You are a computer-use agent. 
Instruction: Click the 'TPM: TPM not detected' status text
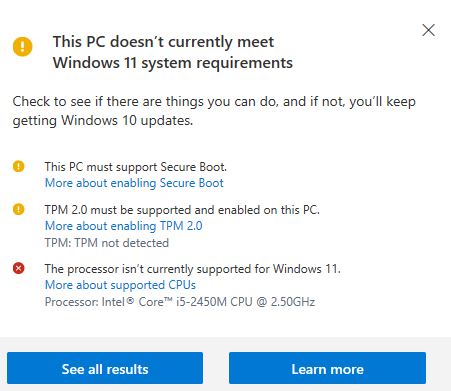coord(107,243)
